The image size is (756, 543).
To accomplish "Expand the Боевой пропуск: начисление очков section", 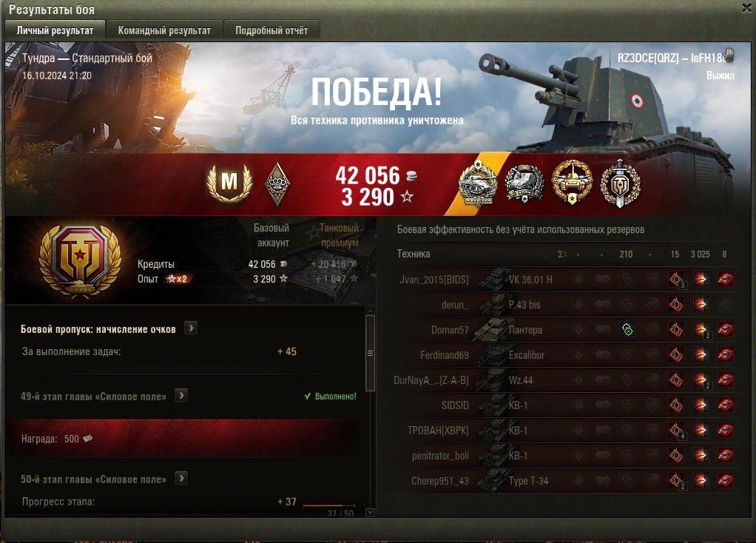I will tap(191, 328).
